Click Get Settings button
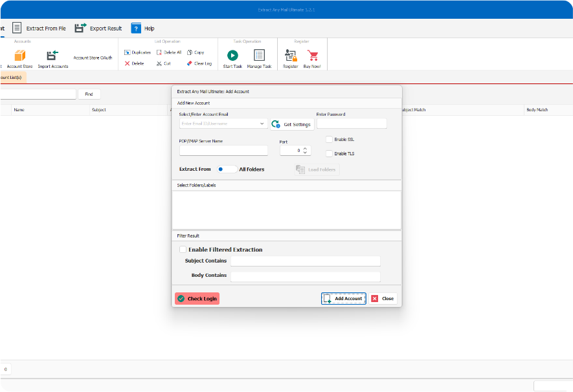Viewport: 573px width, 392px height. [292, 124]
